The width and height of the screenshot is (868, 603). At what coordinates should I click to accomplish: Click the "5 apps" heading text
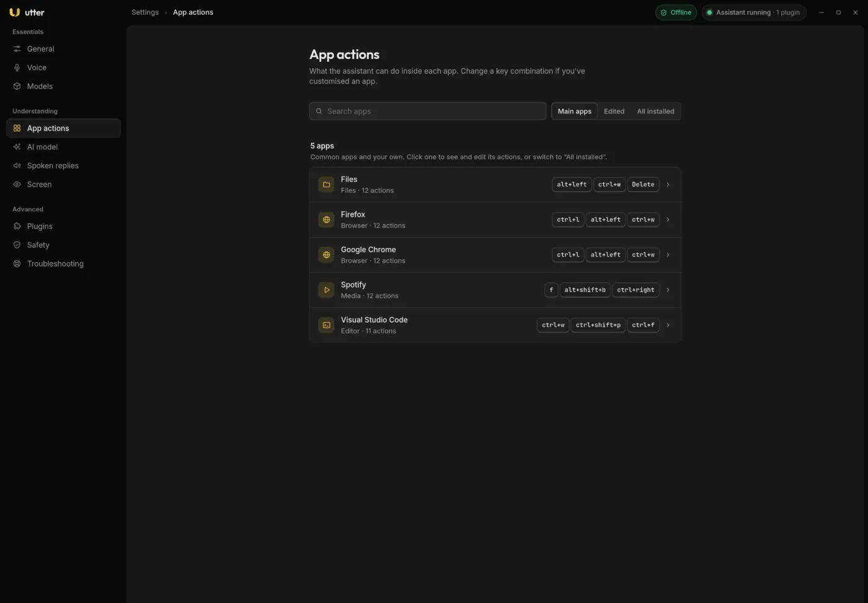click(x=322, y=146)
